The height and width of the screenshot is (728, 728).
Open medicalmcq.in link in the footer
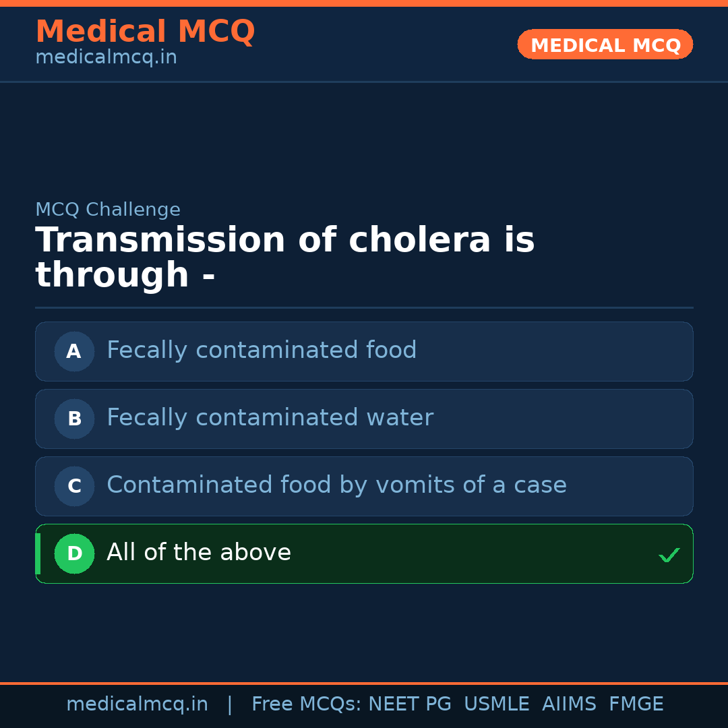pos(137,704)
